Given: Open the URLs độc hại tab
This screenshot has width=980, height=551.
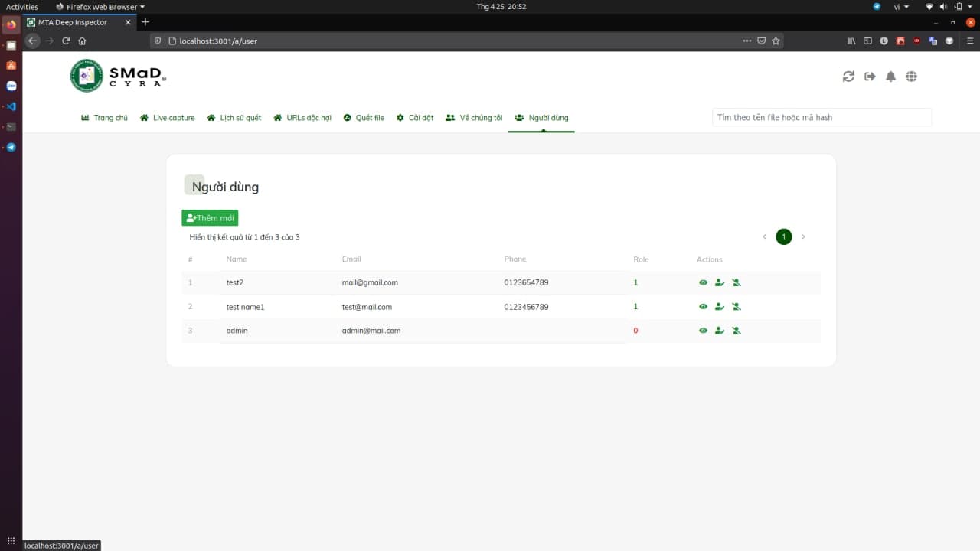Looking at the screenshot, I should pos(302,118).
